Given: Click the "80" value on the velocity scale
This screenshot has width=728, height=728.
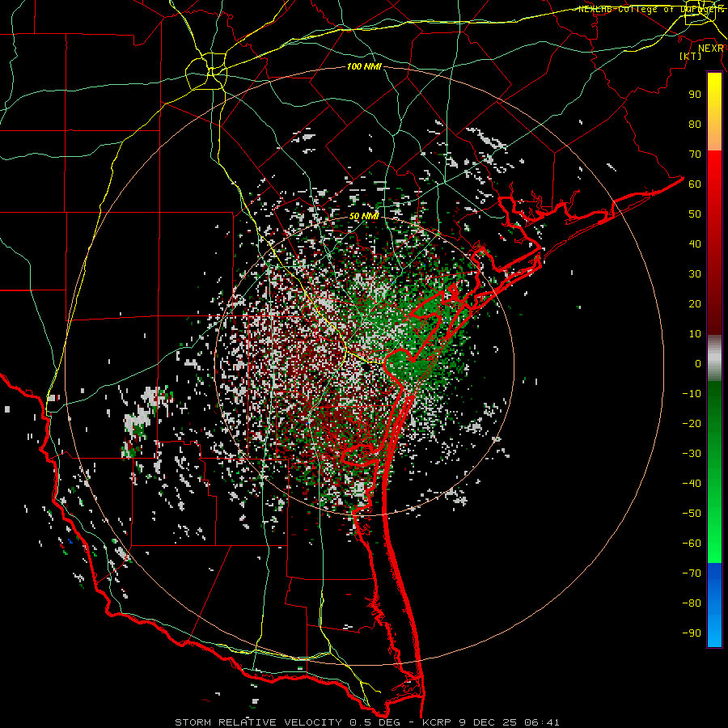Looking at the screenshot, I should point(695,124).
